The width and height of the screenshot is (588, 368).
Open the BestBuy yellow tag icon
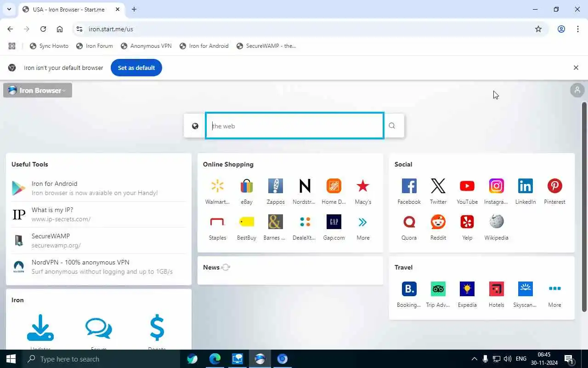(247, 222)
